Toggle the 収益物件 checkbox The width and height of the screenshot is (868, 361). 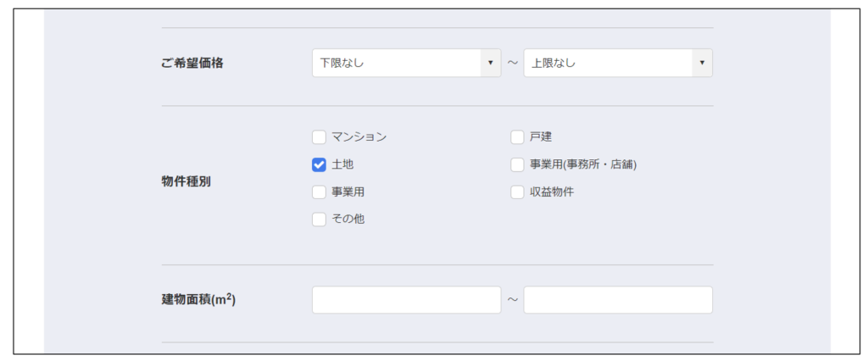coord(517,192)
